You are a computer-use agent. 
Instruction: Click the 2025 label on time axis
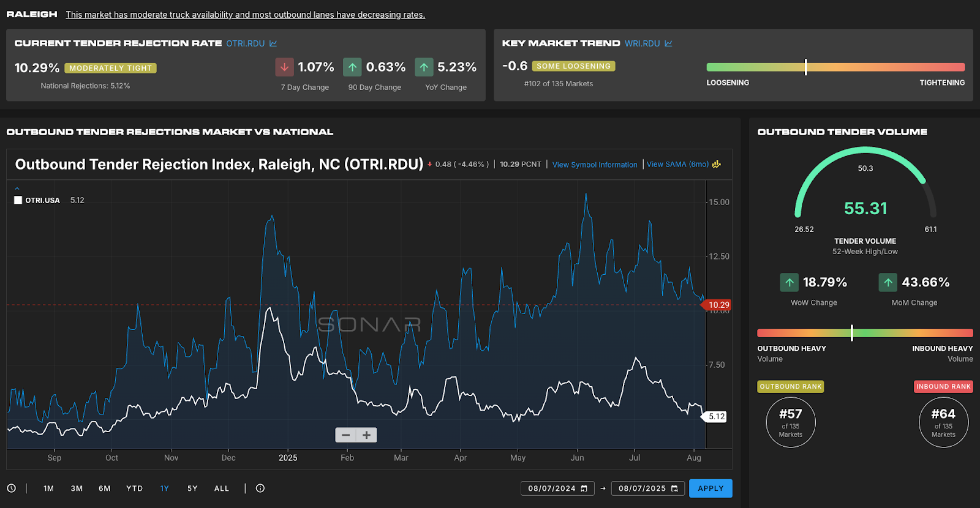pyautogui.click(x=288, y=458)
